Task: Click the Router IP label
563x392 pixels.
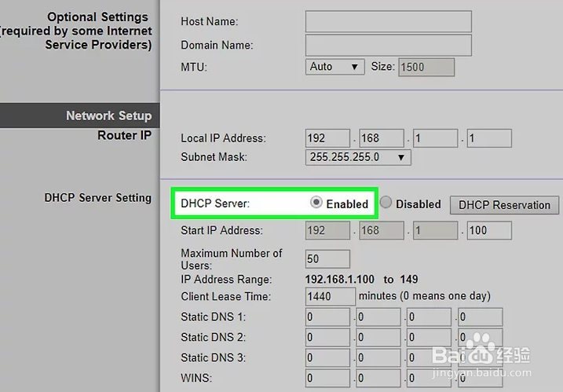Action: tap(124, 135)
